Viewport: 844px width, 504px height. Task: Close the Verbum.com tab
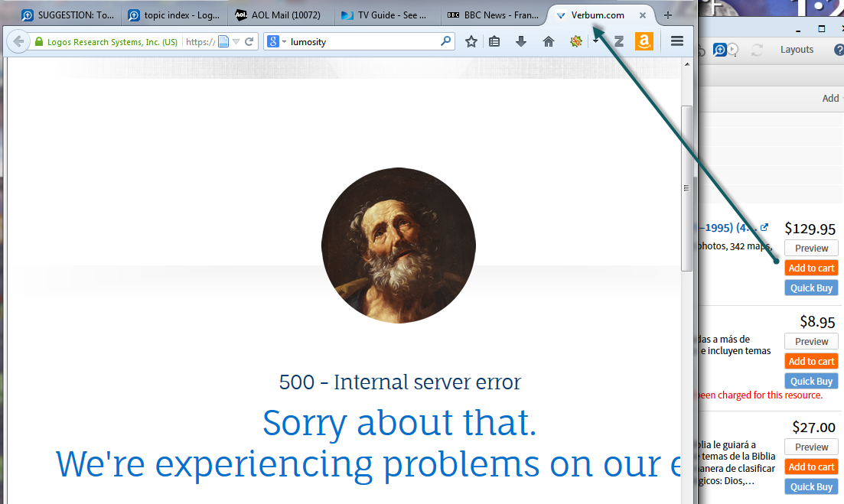pyautogui.click(x=643, y=15)
